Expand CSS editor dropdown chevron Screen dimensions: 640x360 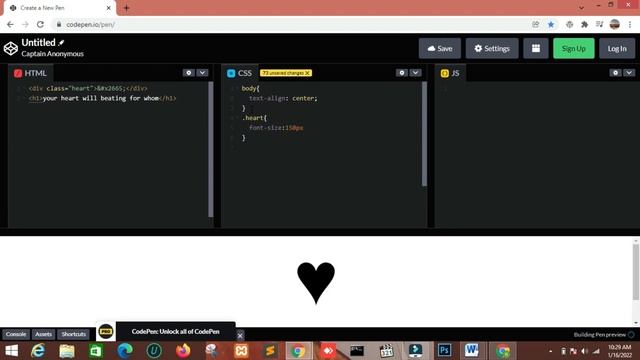pyautogui.click(x=416, y=73)
